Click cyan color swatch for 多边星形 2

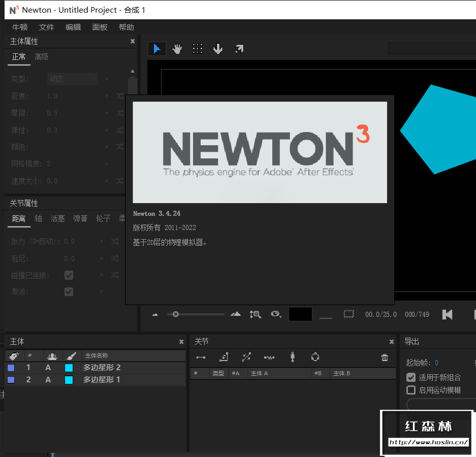click(69, 368)
